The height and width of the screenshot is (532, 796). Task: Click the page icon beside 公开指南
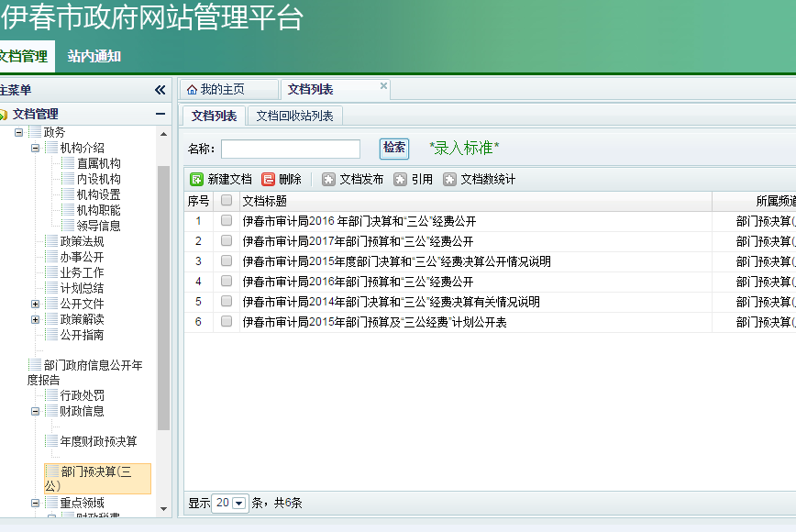(x=51, y=335)
